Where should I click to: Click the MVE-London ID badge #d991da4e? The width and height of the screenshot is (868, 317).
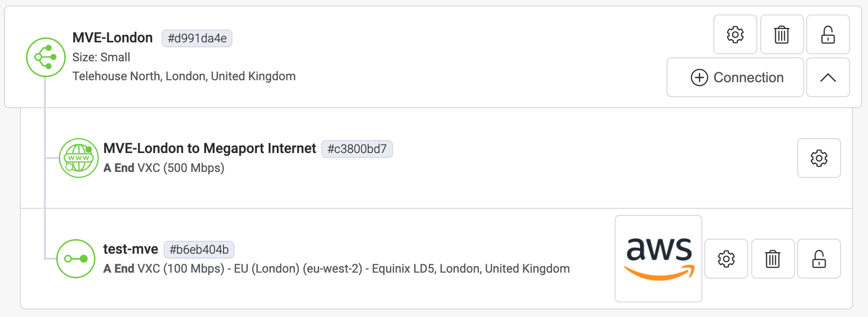point(197,38)
